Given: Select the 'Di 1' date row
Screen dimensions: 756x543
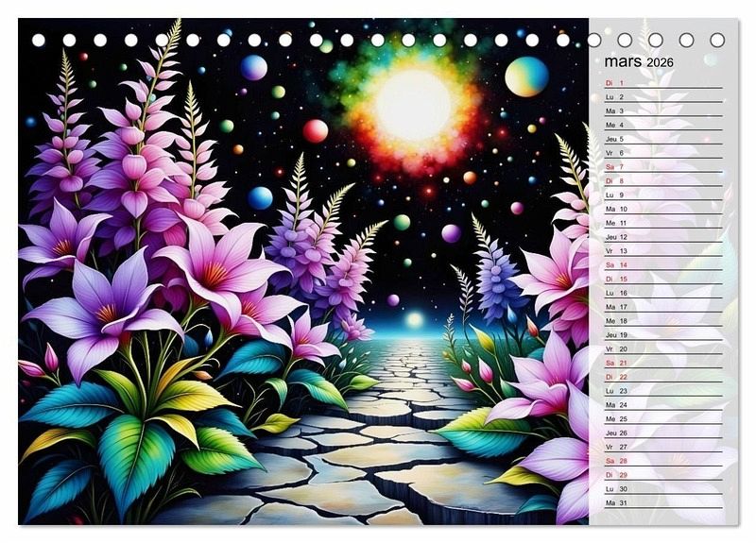Looking at the screenshot, I should (664, 83).
